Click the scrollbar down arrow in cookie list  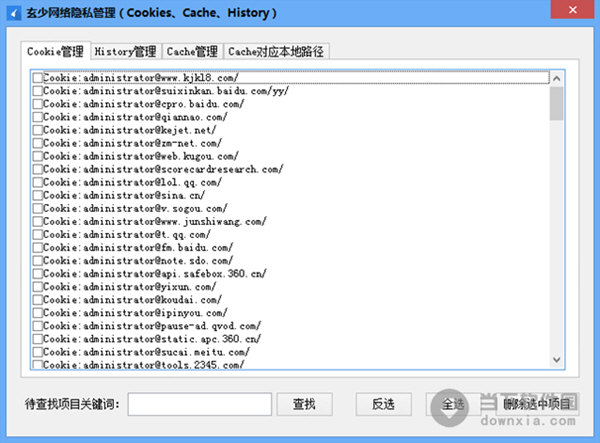point(557,363)
